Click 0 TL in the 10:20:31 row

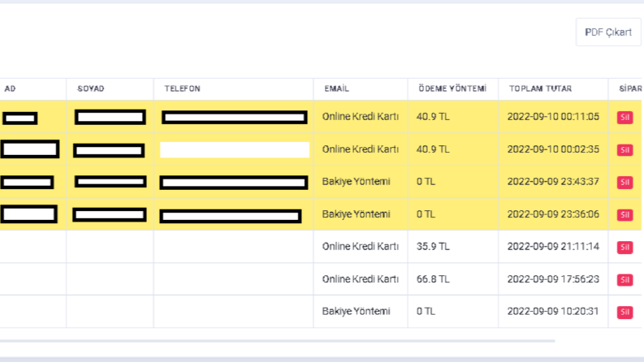point(426,311)
